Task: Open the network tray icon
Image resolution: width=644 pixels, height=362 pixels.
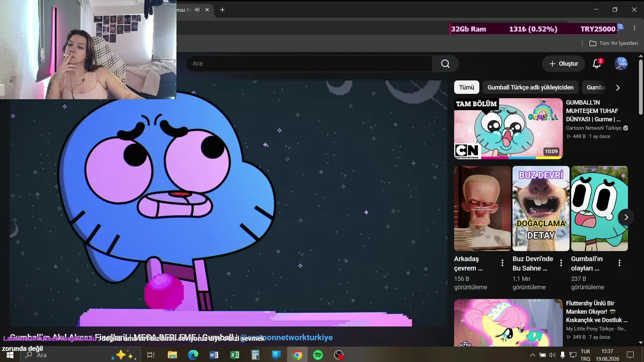Action: pyautogui.click(x=573, y=355)
